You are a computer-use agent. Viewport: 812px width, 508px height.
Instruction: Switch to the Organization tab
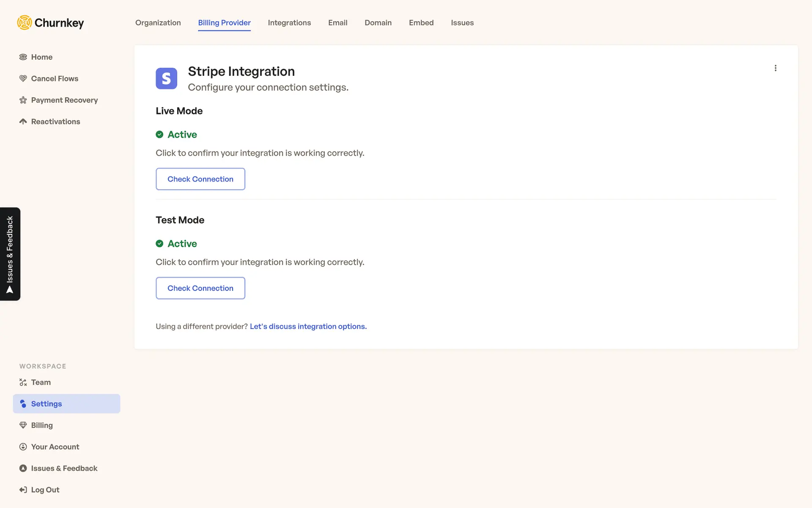pyautogui.click(x=158, y=23)
